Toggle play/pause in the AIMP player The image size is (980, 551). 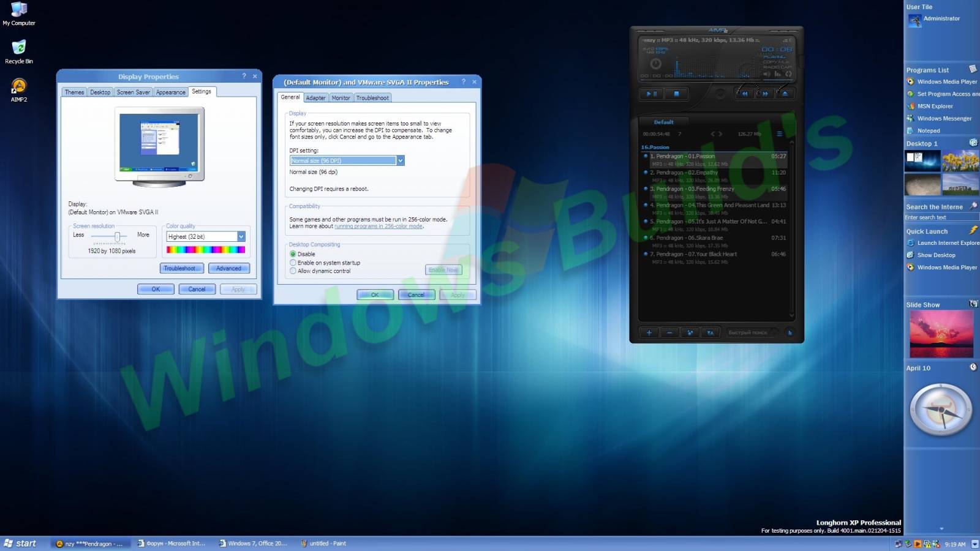coord(652,94)
